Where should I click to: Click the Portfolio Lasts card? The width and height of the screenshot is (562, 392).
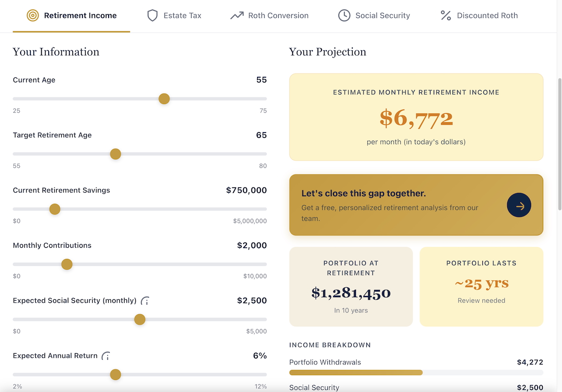[x=481, y=287]
